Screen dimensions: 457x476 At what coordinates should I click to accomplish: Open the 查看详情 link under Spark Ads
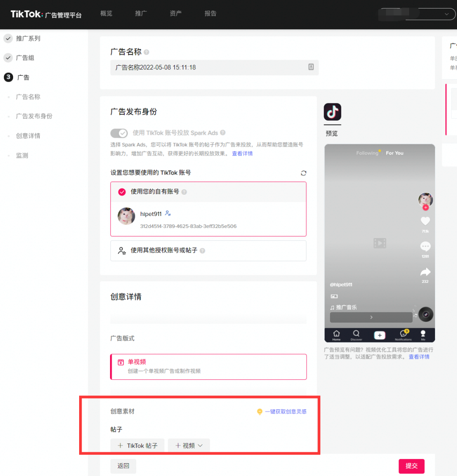click(242, 154)
